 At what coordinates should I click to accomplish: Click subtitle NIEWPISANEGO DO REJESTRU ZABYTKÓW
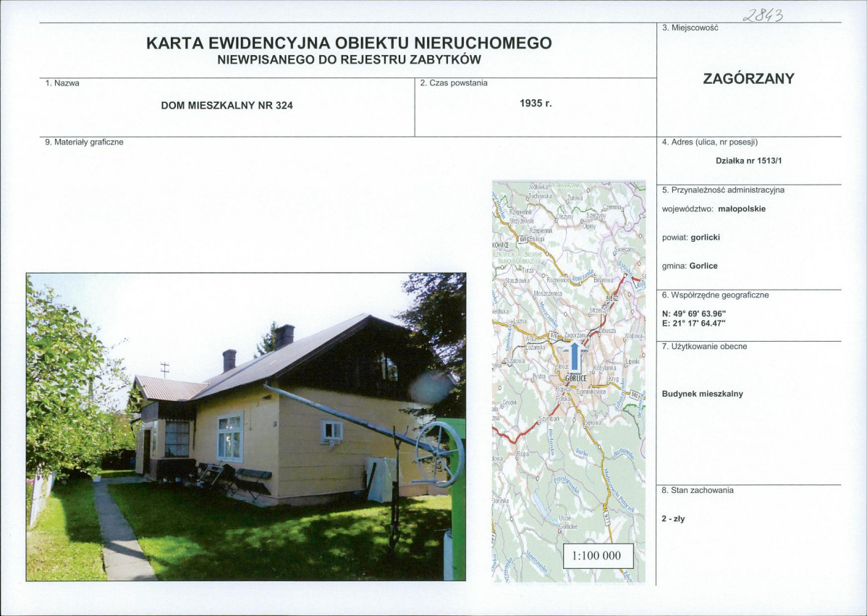click(x=349, y=60)
